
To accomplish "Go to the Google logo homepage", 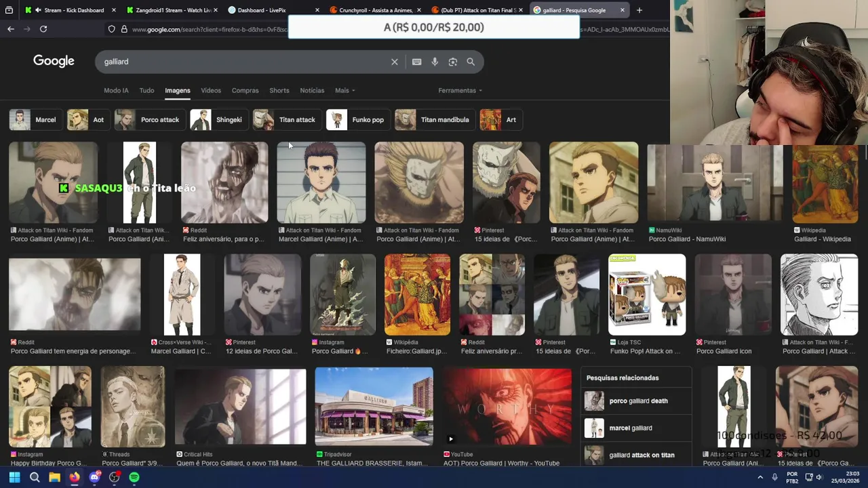I will pyautogui.click(x=54, y=61).
